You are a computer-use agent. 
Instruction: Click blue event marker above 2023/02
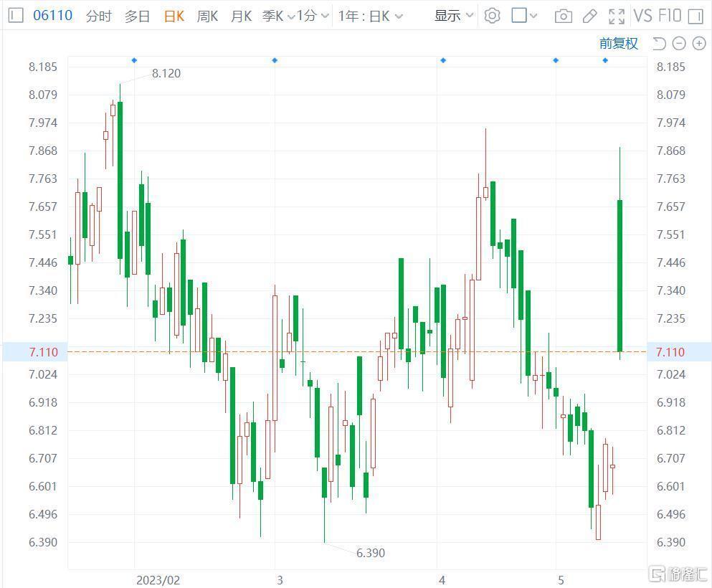pyautogui.click(x=134, y=60)
